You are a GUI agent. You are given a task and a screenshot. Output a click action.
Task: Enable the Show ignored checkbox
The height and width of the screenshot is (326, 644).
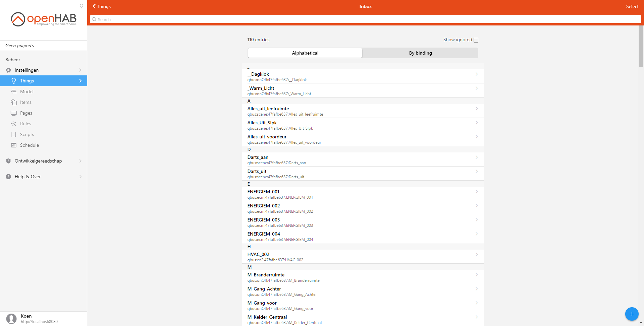[x=476, y=40]
